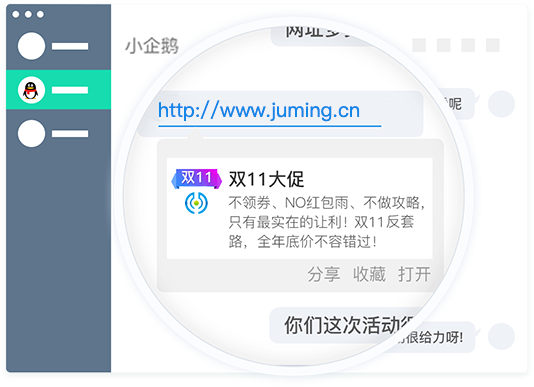This screenshot has width=534, height=387.
Task: Click the 双11大促 card title
Action: coord(266,179)
